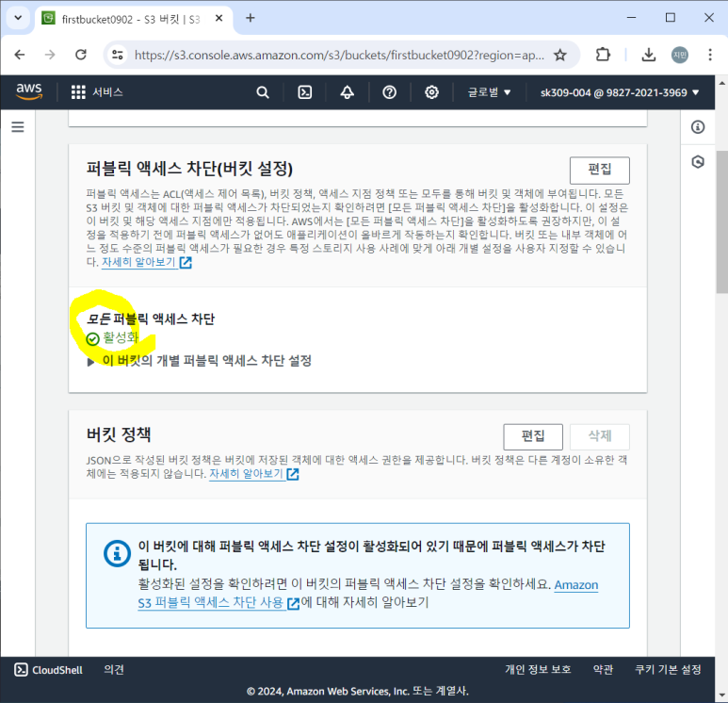This screenshot has width=728, height=703.
Task: Close the firstbucket0902 tab
Action: (x=219, y=18)
